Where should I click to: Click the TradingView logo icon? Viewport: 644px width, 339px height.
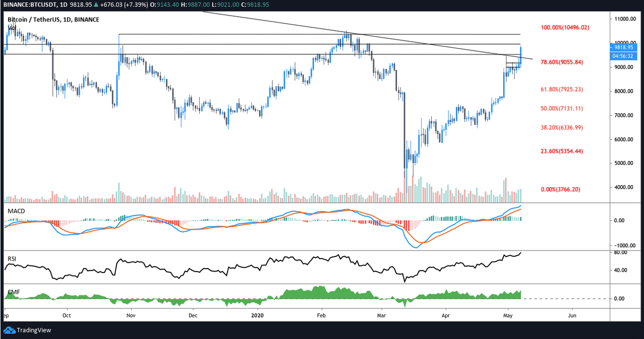[9, 330]
